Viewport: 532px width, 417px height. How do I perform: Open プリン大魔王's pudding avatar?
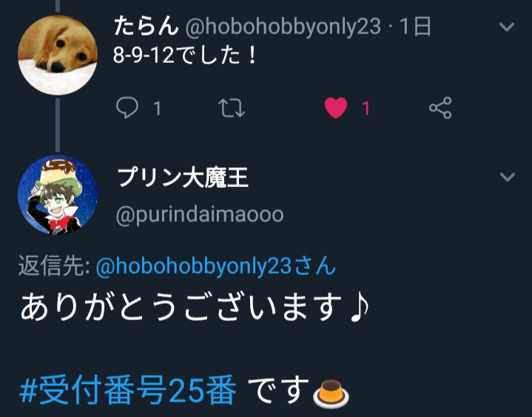(58, 195)
